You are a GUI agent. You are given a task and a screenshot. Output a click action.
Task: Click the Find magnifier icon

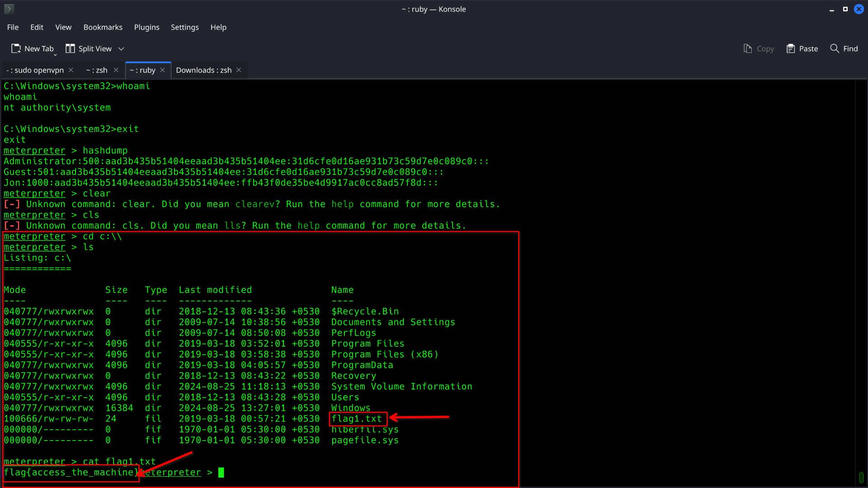click(835, 48)
